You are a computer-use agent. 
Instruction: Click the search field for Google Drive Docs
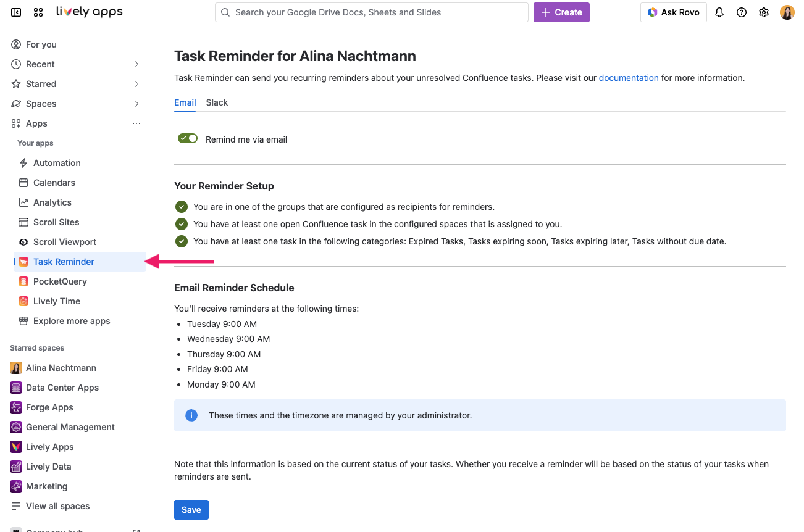(371, 12)
